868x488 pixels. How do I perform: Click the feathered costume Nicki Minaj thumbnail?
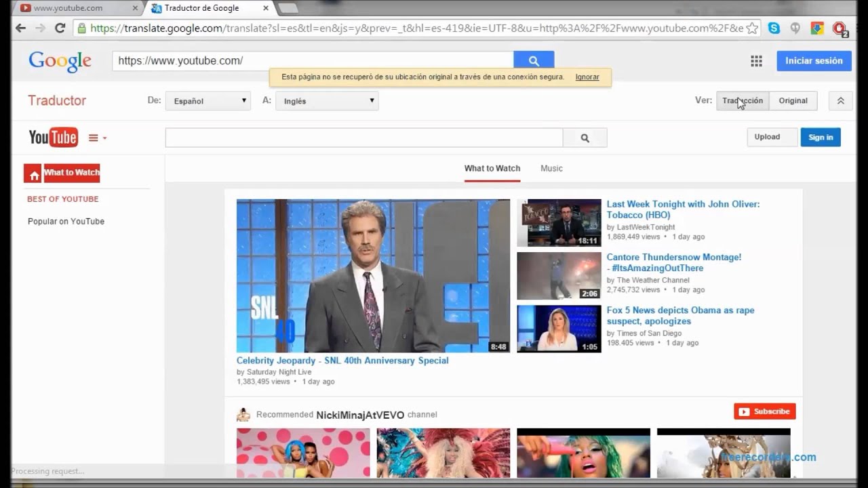point(443,453)
